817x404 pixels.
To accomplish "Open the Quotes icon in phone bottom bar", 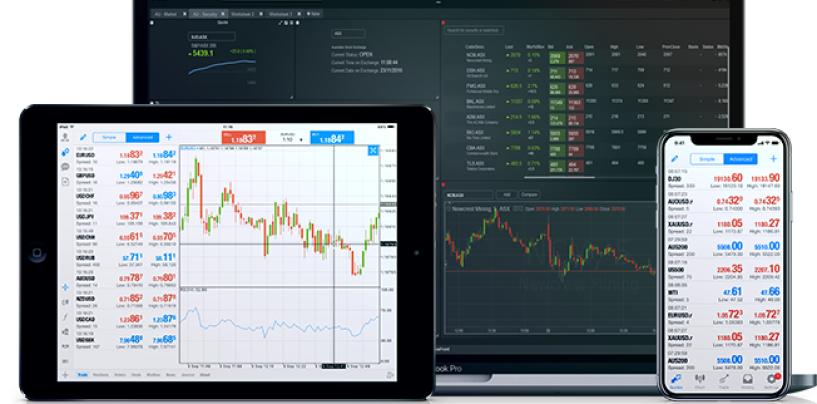I will click(675, 377).
